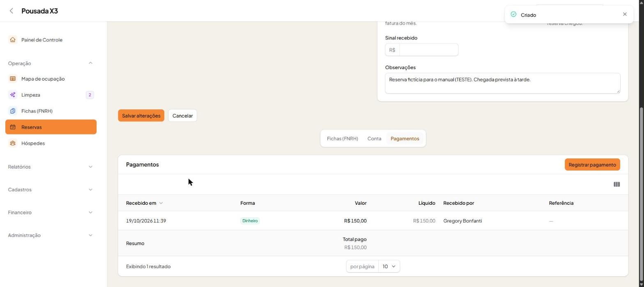The width and height of the screenshot is (644, 287).
Task: Select the Pagamentos tab
Action: tap(405, 139)
